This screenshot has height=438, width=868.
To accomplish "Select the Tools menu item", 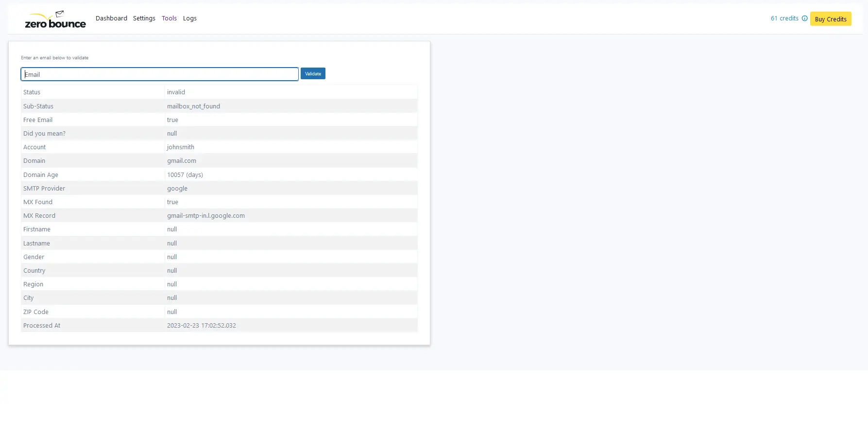I will [x=169, y=18].
